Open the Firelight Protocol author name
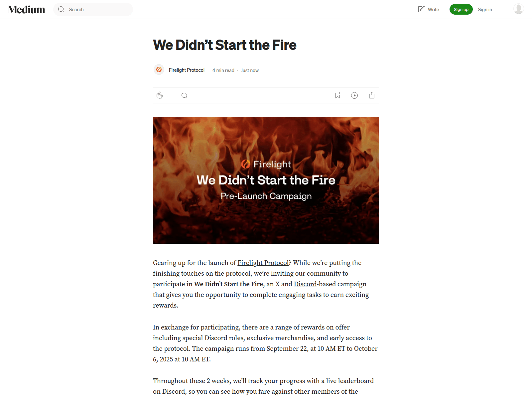This screenshot has width=532, height=399. click(x=187, y=70)
